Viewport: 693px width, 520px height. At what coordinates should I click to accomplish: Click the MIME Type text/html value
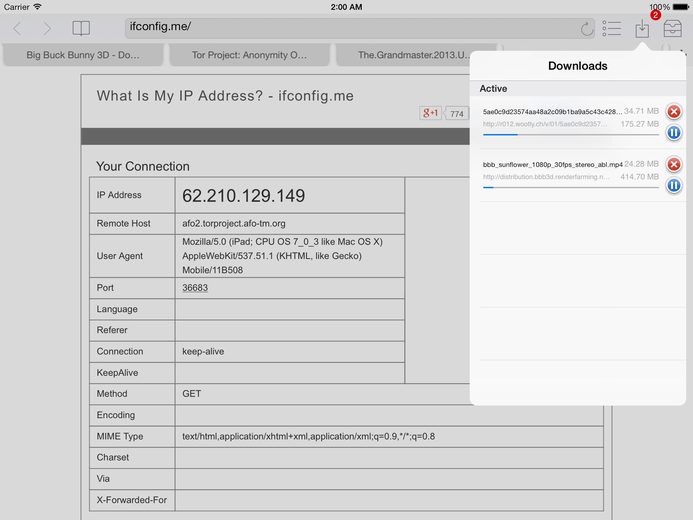tap(308, 436)
